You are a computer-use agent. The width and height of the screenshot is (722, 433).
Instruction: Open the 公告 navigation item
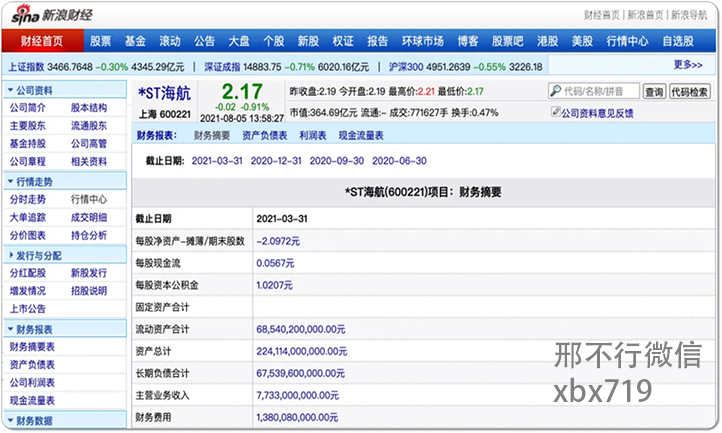pos(204,41)
